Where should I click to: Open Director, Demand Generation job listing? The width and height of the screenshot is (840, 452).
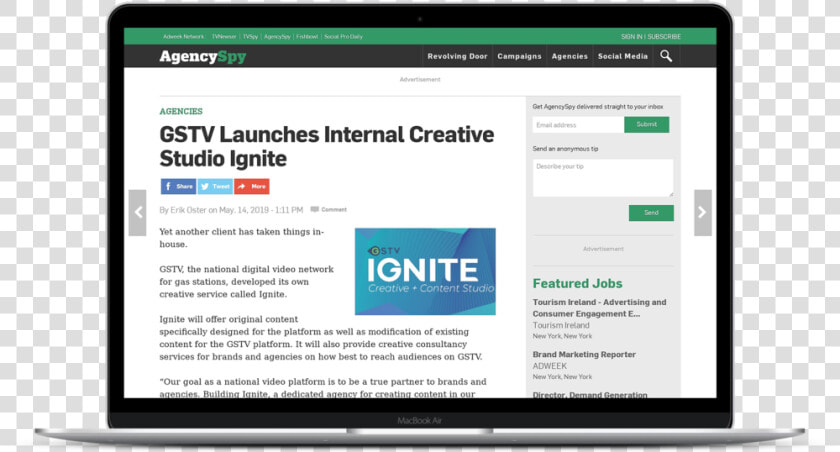pos(590,395)
